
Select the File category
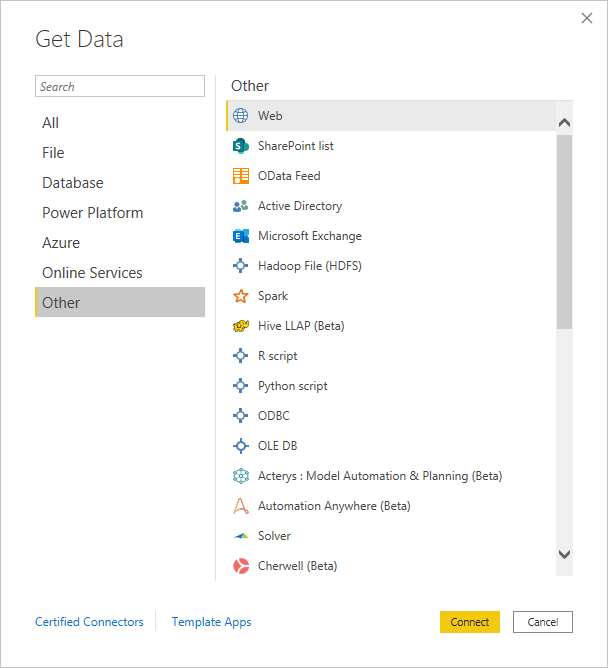tap(120, 153)
